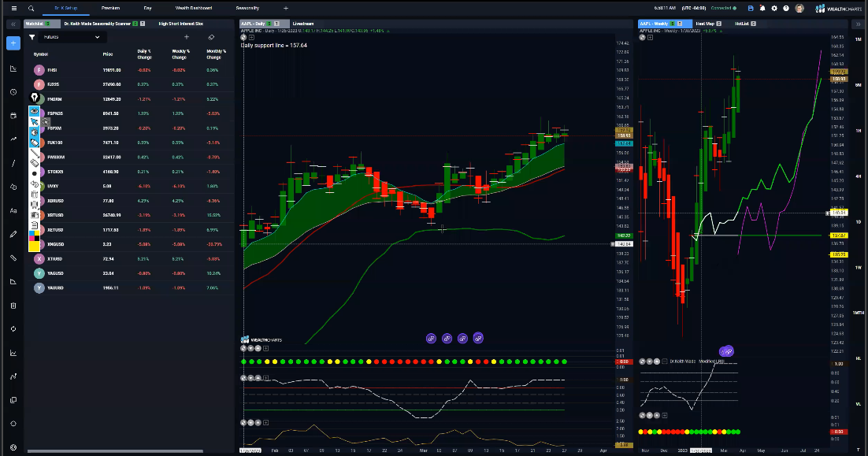Screen dimensions: 868x456
Task: Click the plus icon atop the AAPL Weekly chart
Action: [x=651, y=38]
